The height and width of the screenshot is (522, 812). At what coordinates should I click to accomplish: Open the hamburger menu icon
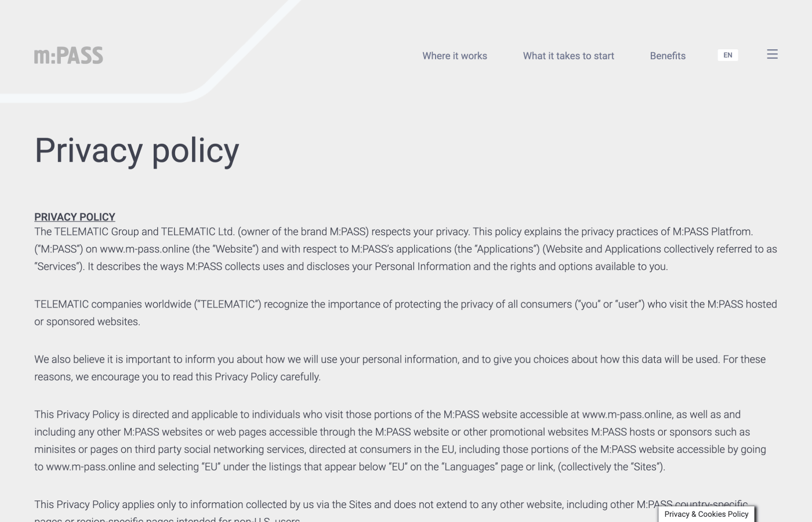click(772, 55)
